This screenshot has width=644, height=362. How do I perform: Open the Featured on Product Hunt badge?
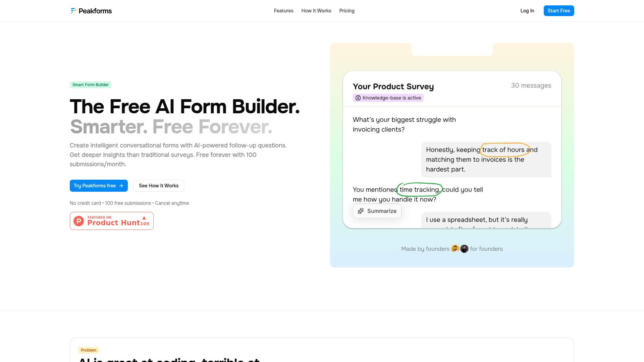111,221
